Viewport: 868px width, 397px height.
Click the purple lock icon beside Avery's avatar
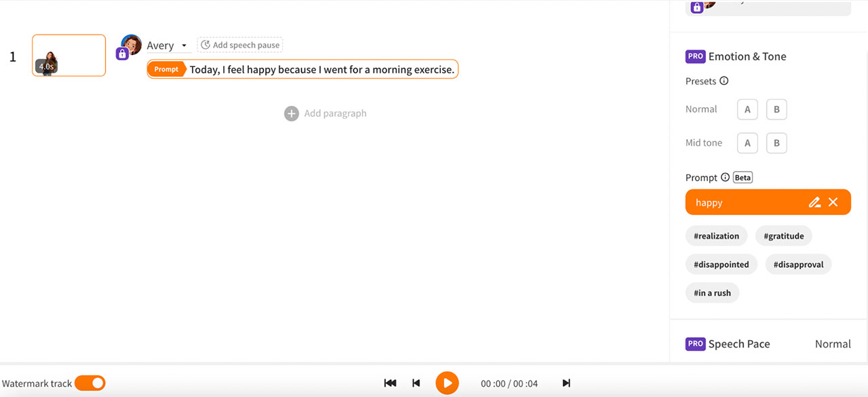click(x=122, y=53)
